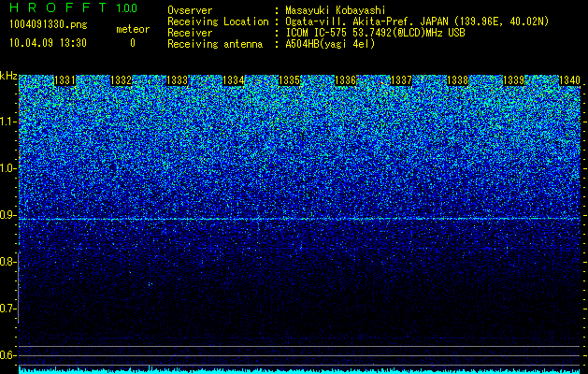Image resolution: width=588 pixels, height=374 pixels.
Task: Click the 1339 time marker
Action: coord(513,80)
